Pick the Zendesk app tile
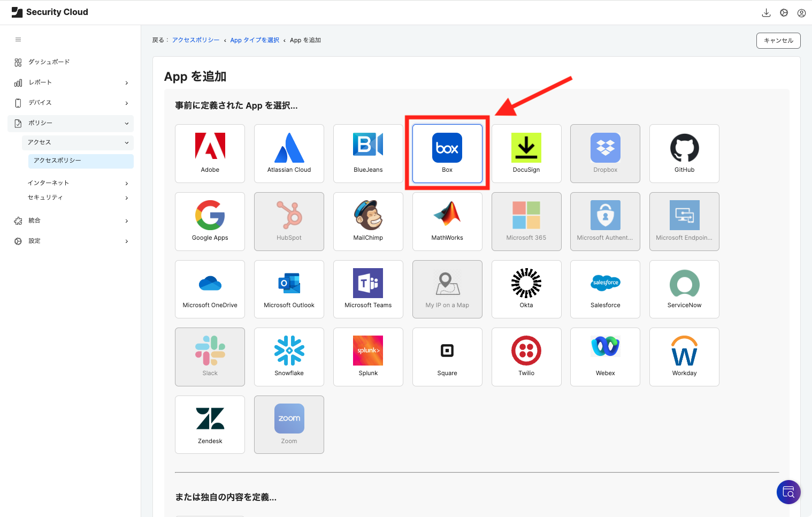The width and height of the screenshot is (812, 517). click(x=210, y=425)
